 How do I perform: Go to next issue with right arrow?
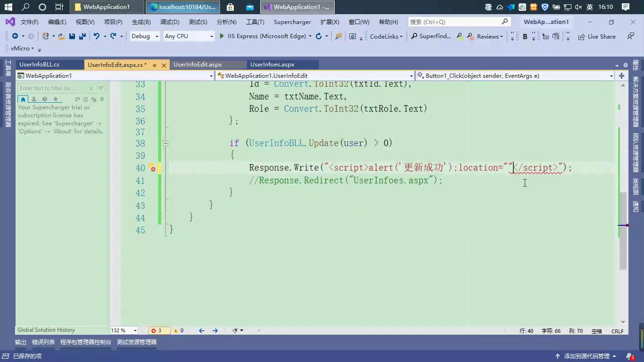coord(215,331)
